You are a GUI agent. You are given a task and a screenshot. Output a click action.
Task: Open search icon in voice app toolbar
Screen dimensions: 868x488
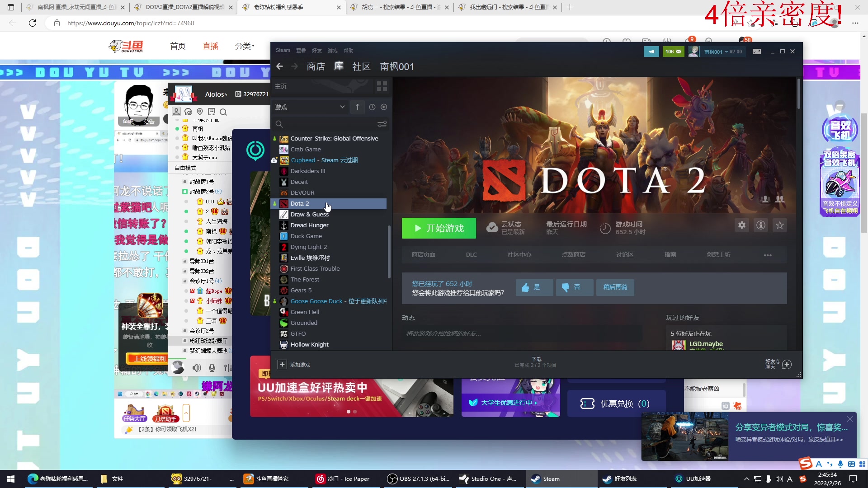coord(223,112)
